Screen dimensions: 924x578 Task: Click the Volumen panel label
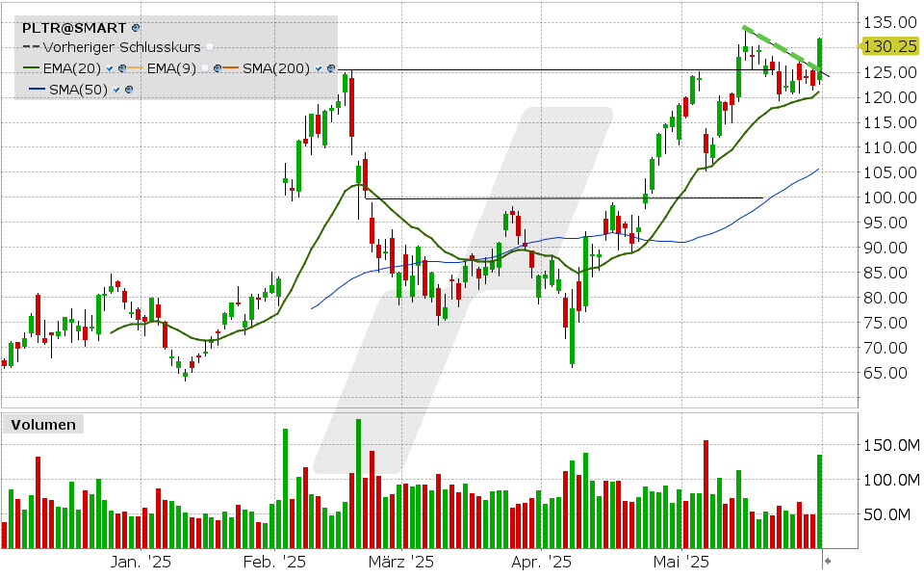coord(43,425)
